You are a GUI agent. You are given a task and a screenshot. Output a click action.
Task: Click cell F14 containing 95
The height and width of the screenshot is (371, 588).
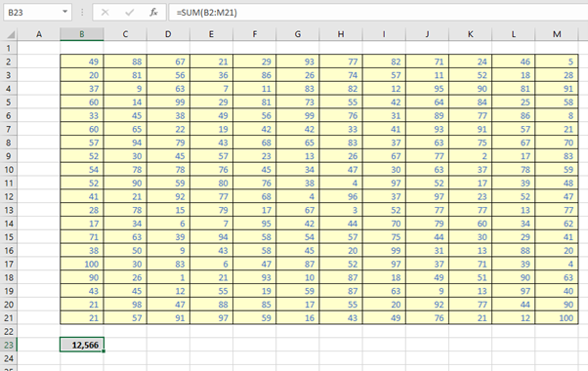coord(255,224)
